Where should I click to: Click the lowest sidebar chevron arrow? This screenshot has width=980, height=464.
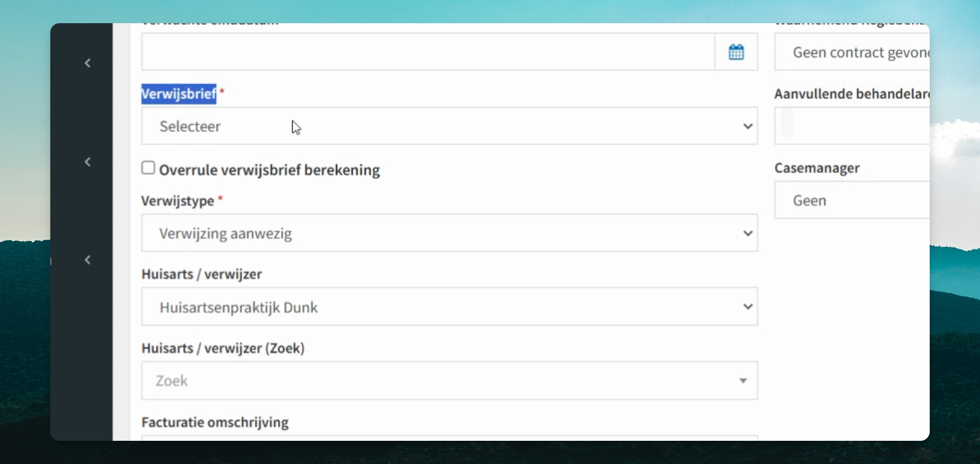(x=88, y=260)
